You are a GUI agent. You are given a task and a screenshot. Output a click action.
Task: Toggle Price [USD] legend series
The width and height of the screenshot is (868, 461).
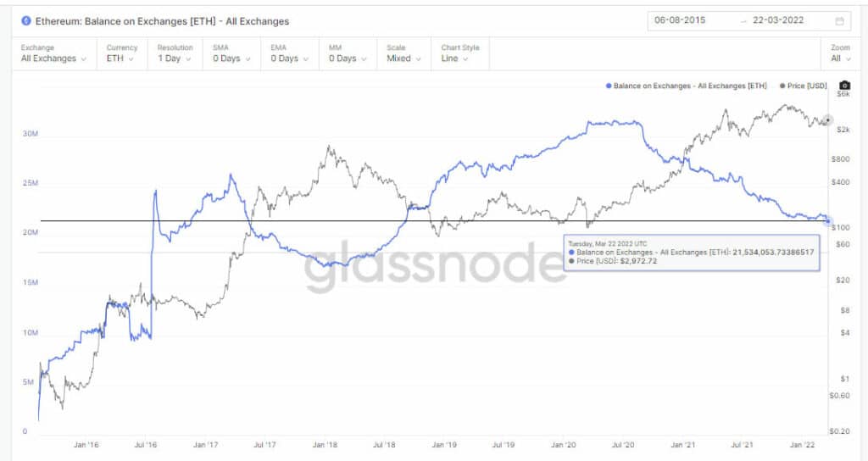point(803,86)
